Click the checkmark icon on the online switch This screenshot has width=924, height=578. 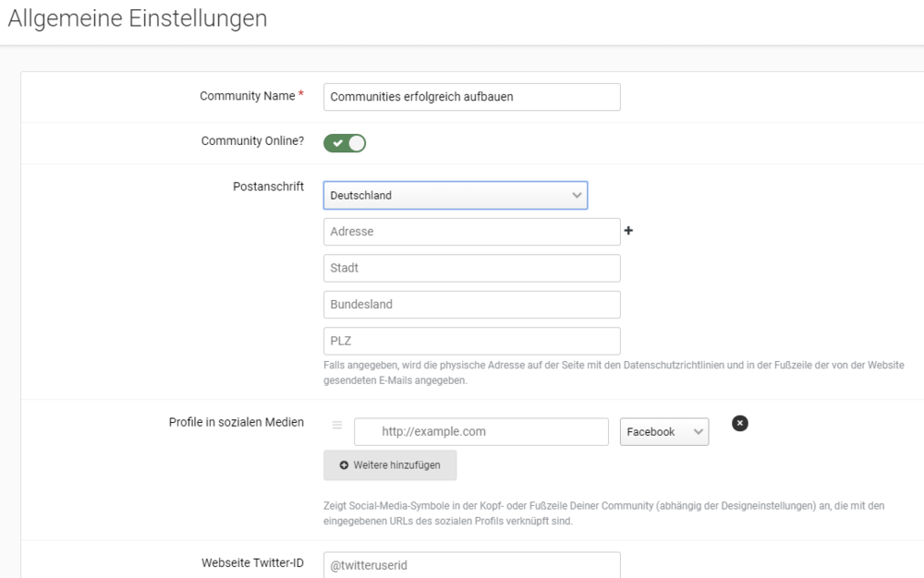click(x=337, y=142)
